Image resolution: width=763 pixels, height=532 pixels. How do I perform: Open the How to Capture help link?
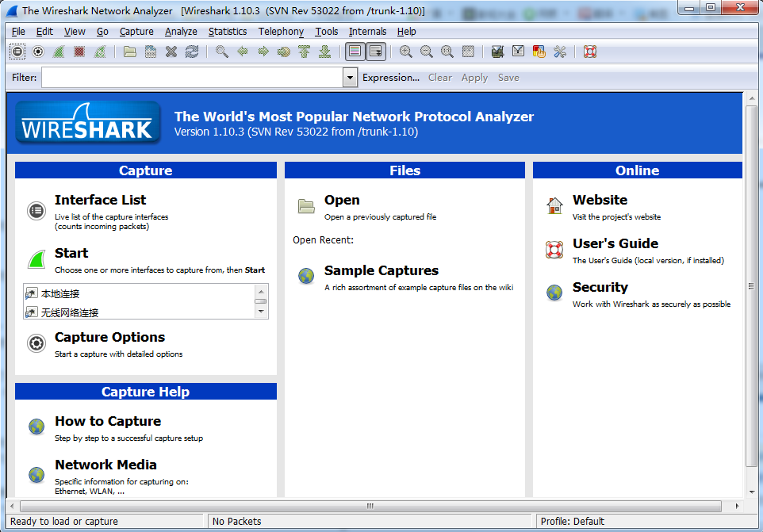[x=108, y=421]
